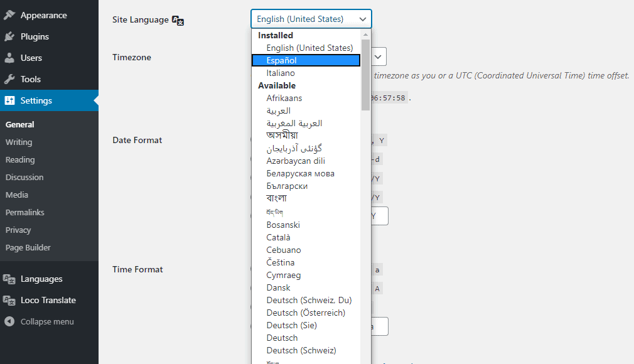
Task: Click Collapse menu button
Action: pos(49,321)
